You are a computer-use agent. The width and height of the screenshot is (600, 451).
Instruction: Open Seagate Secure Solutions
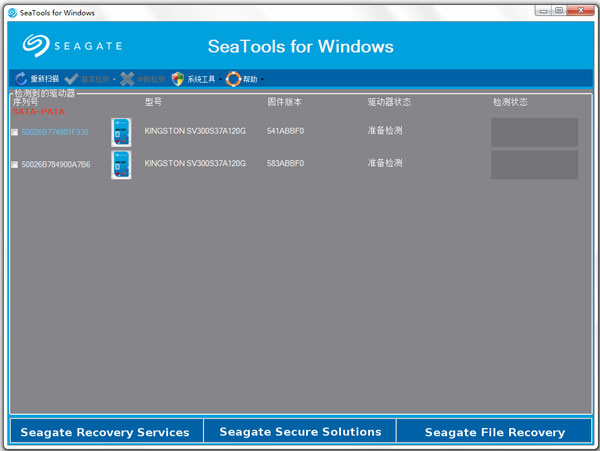[300, 432]
